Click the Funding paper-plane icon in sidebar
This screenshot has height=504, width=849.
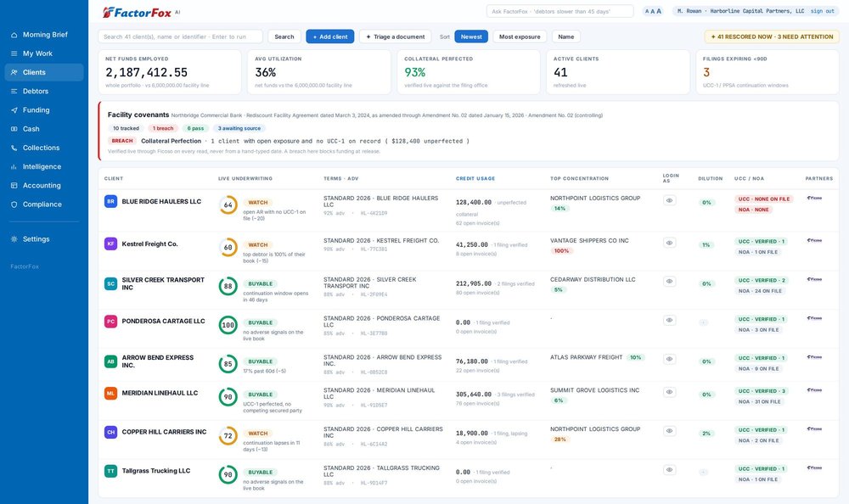[14, 110]
